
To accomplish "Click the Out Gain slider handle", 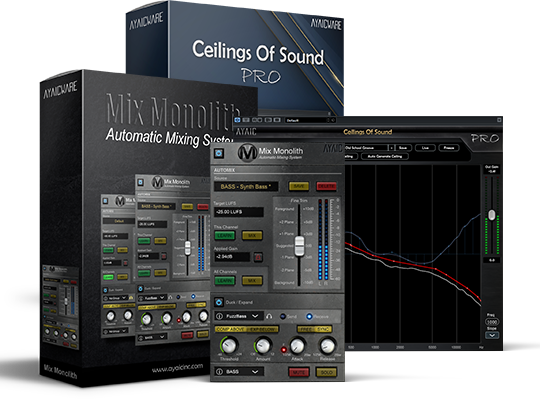I will (x=492, y=215).
